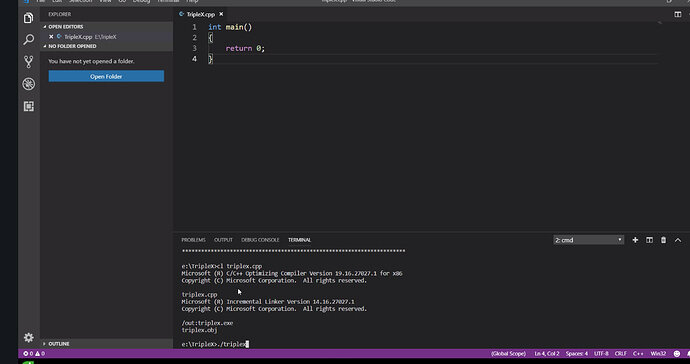Select the Terminal panel tab
Image resolution: width=690 pixels, height=364 pixels.
(299, 240)
